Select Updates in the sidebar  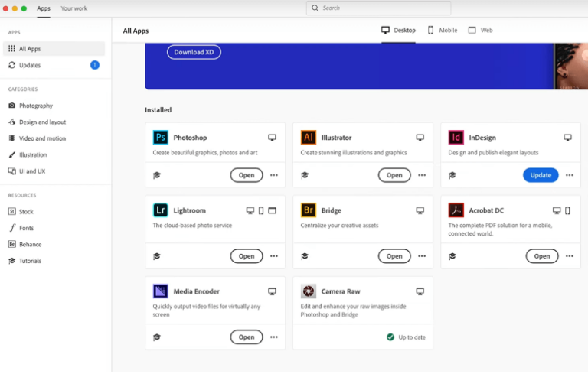pos(30,65)
